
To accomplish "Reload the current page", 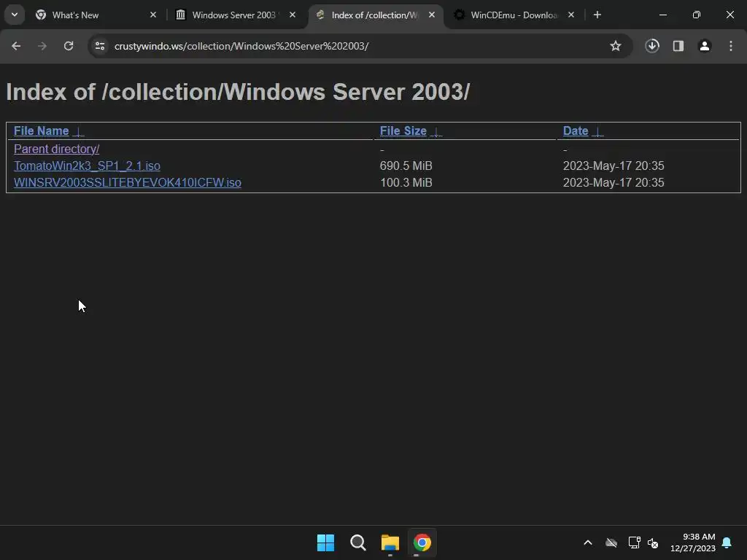I will point(69,46).
